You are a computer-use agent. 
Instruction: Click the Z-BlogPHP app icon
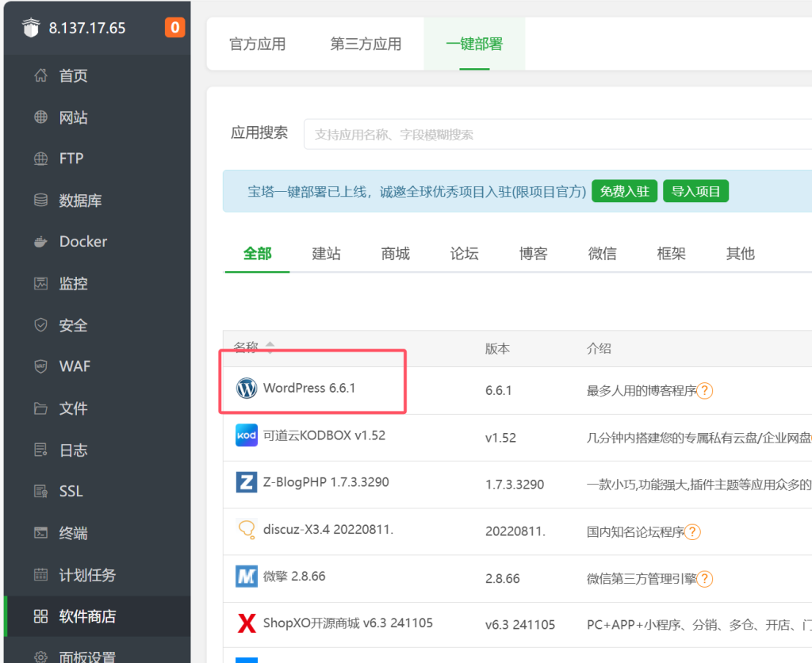click(247, 482)
